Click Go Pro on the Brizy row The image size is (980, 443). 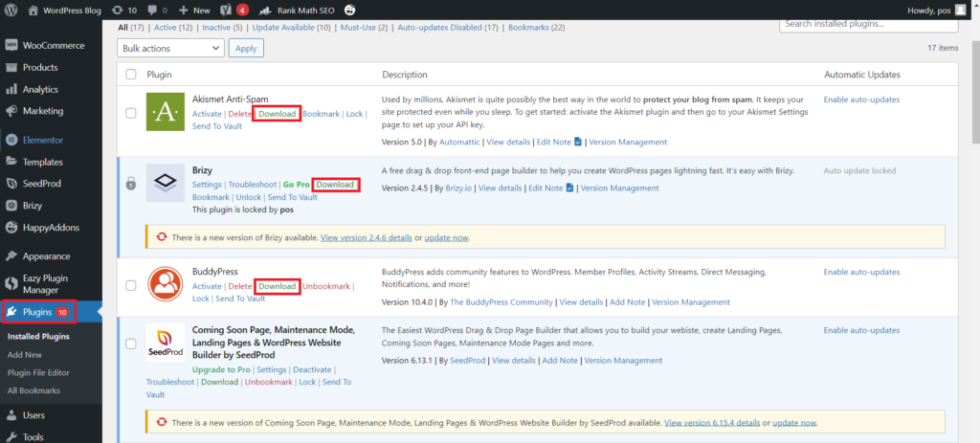point(297,185)
